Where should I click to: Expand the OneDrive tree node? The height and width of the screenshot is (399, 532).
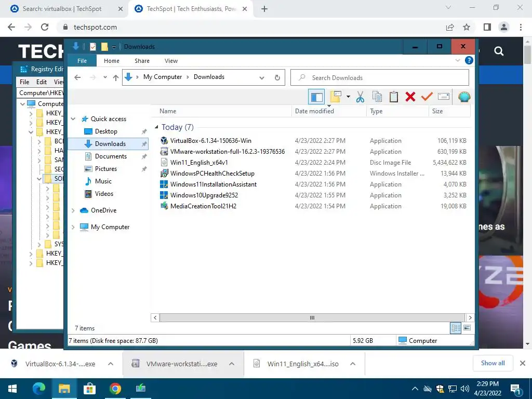pos(73,210)
